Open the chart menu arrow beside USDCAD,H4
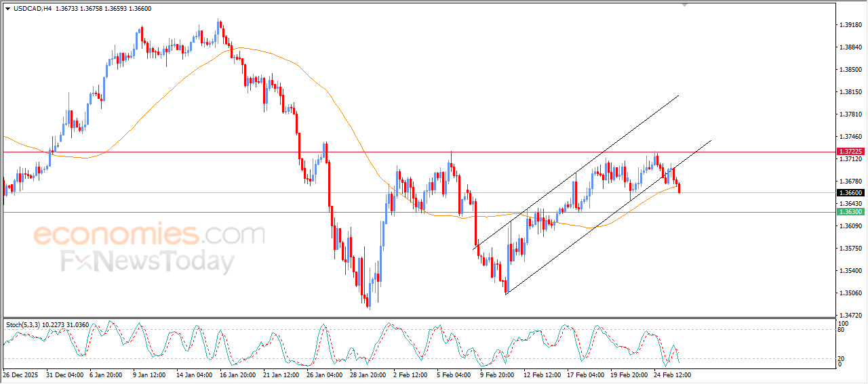Screen dimensions: 868x384 8,9
